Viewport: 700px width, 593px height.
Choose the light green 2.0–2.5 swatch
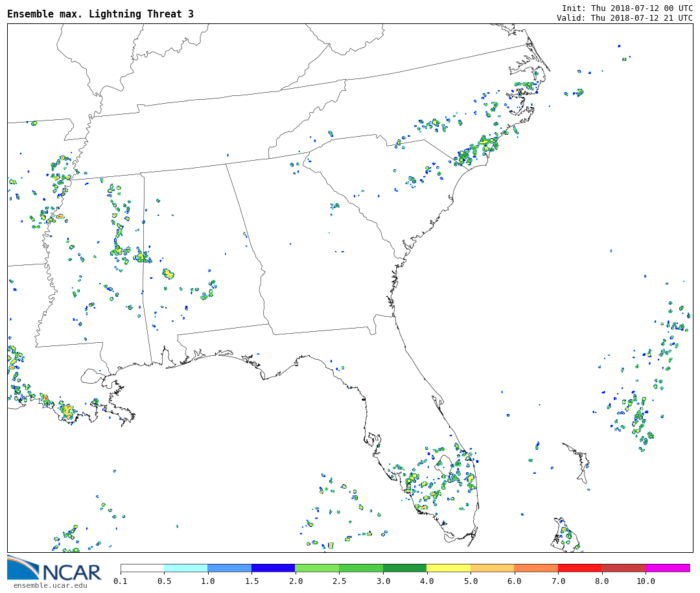318,568
